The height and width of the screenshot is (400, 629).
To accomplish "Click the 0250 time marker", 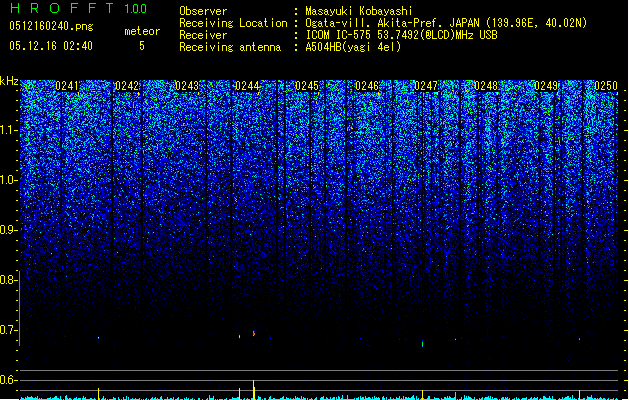I will click(606, 86).
